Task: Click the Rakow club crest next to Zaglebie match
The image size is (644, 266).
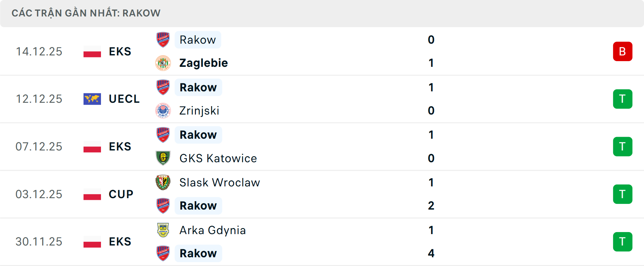Action: tap(163, 39)
